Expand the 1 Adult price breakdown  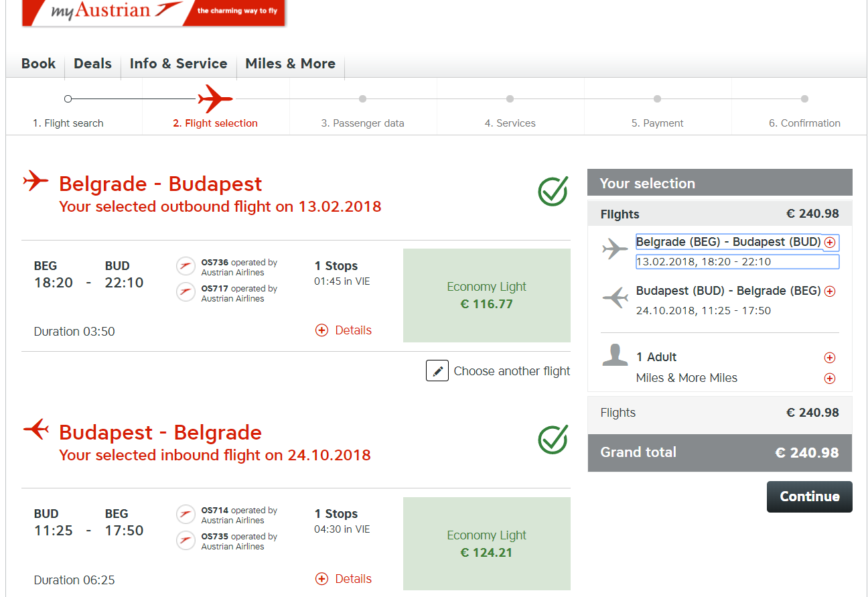coord(830,358)
